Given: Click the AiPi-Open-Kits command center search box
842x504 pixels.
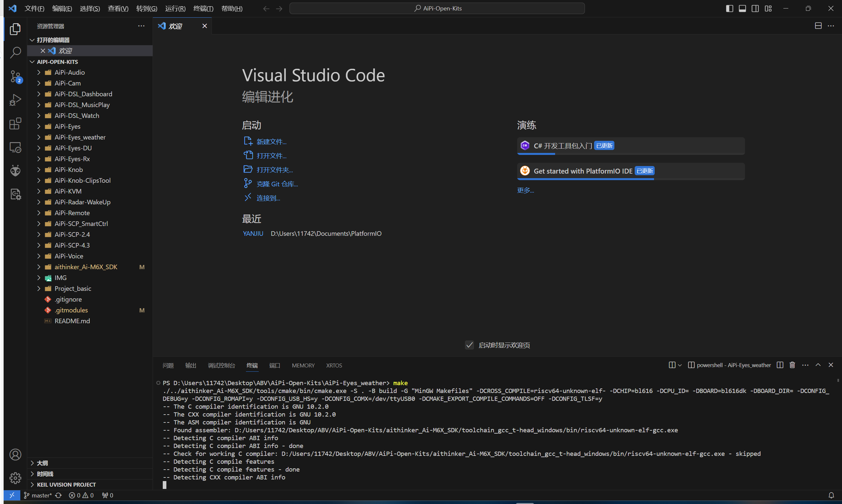Looking at the screenshot, I should pyautogui.click(x=437, y=9).
